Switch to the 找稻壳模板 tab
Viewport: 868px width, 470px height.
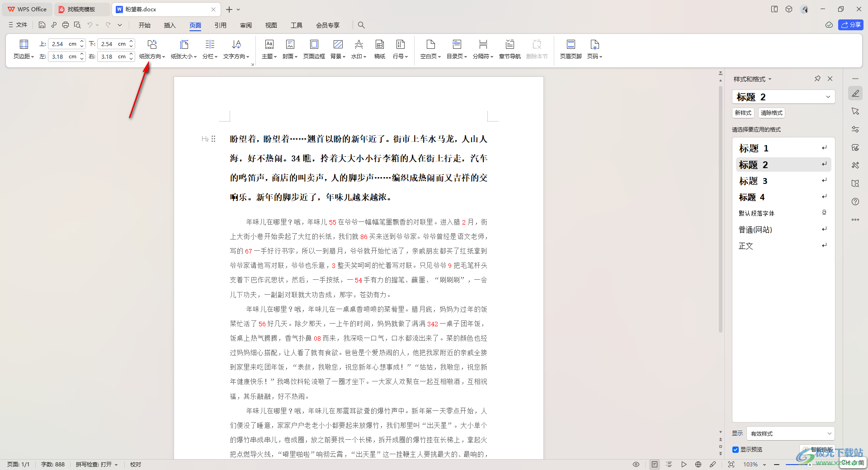click(x=81, y=9)
